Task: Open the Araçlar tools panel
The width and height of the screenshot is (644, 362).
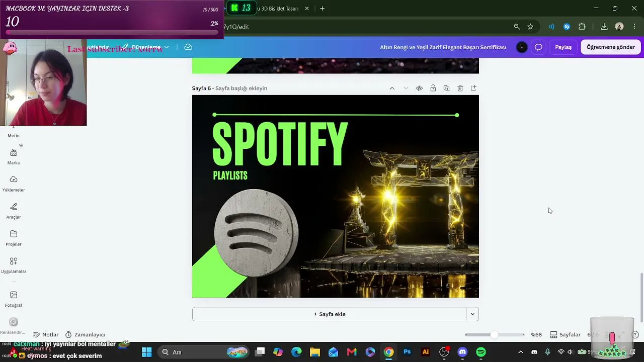Action: pos(14,211)
